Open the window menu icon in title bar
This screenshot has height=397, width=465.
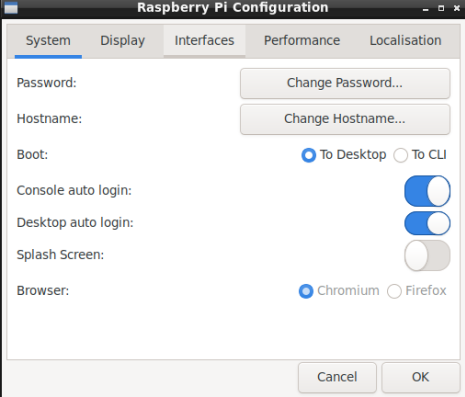click(11, 8)
